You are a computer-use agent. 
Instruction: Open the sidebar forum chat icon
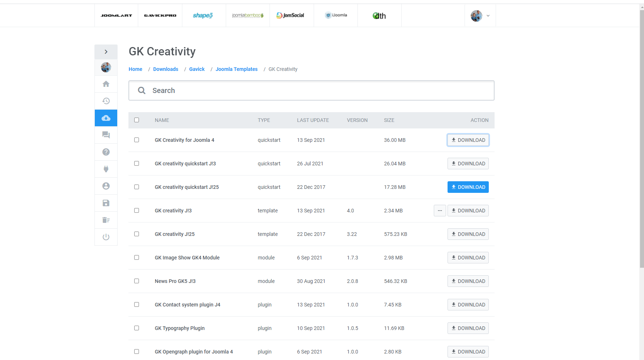pyautogui.click(x=106, y=135)
